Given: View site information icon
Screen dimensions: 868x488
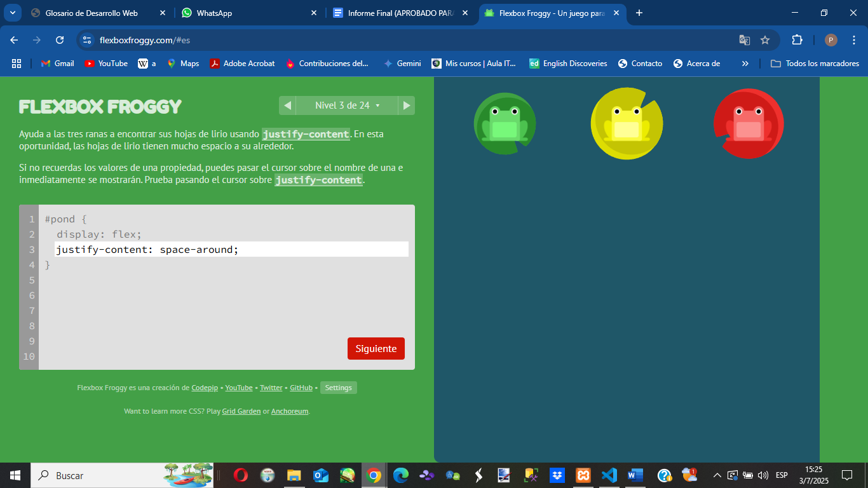Looking at the screenshot, I should [88, 40].
